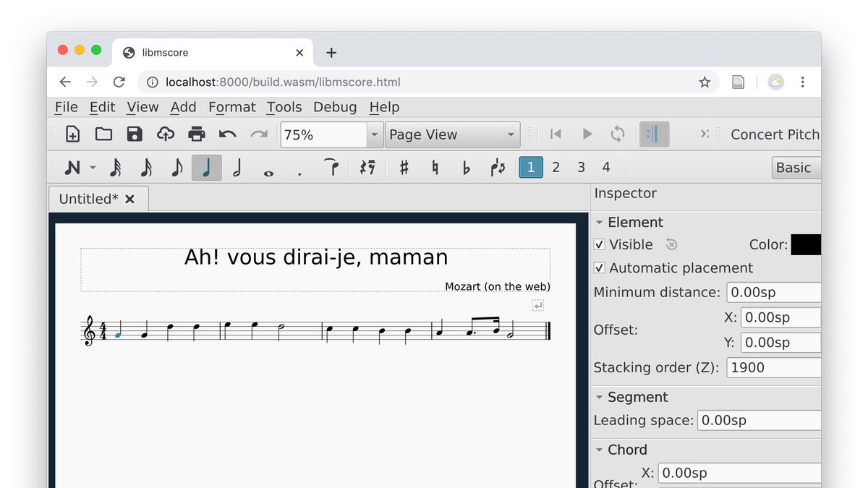The image size is (868, 488).
Task: Upload the score with the cloud icon
Action: point(166,134)
